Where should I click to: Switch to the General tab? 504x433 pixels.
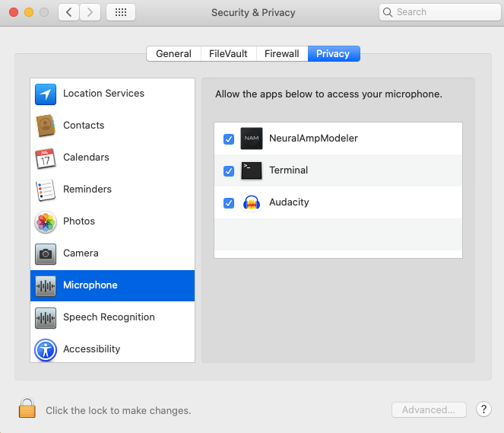click(173, 54)
